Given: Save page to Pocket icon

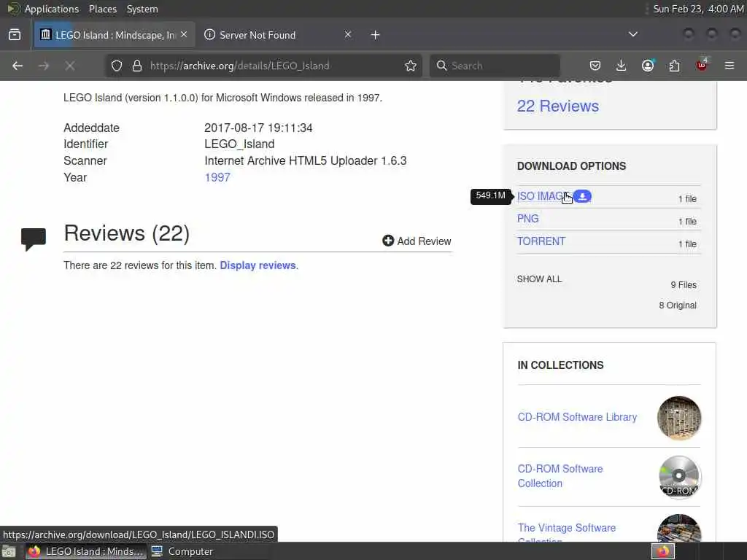Looking at the screenshot, I should (595, 66).
